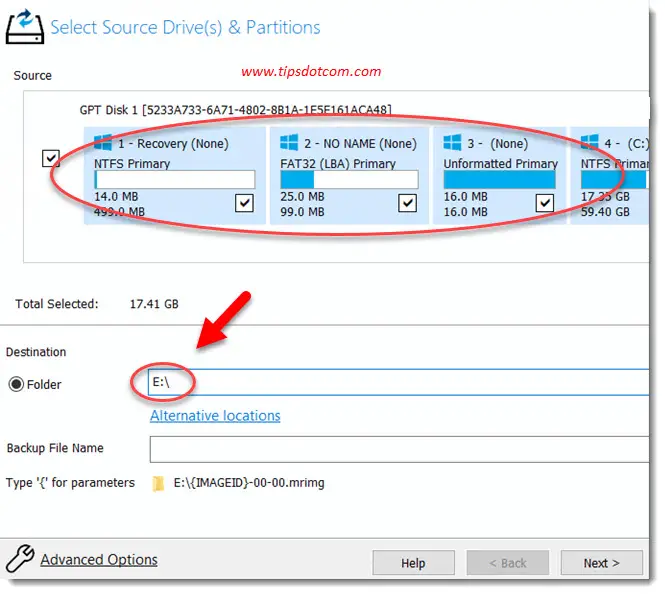Click Windows logo on partition 3 (None)
The width and height of the screenshot is (665, 594).
[452, 143]
